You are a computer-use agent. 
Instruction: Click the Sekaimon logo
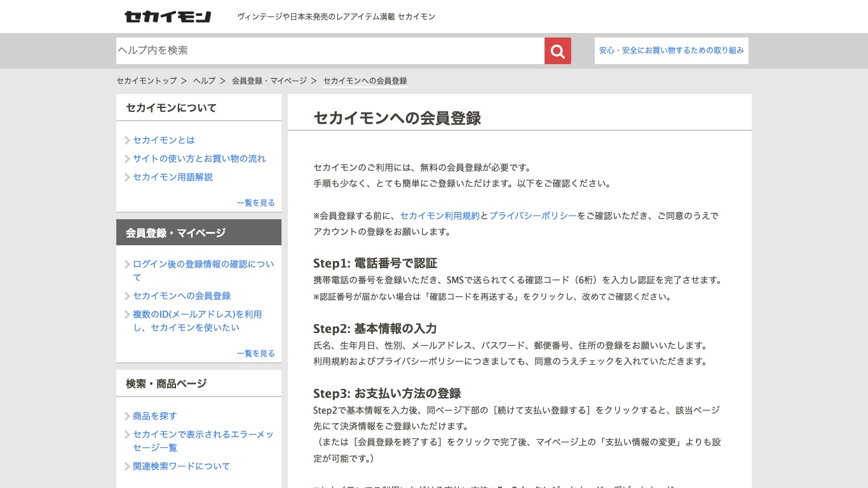pyautogui.click(x=168, y=17)
